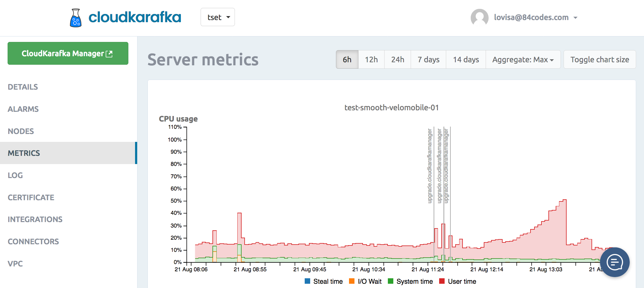This screenshot has height=288, width=644.
Task: Click the user avatar icon
Action: tap(480, 17)
